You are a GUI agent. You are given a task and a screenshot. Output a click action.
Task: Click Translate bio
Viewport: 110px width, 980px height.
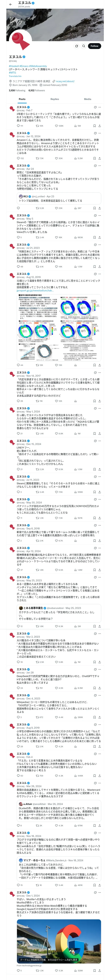coord(15,76)
